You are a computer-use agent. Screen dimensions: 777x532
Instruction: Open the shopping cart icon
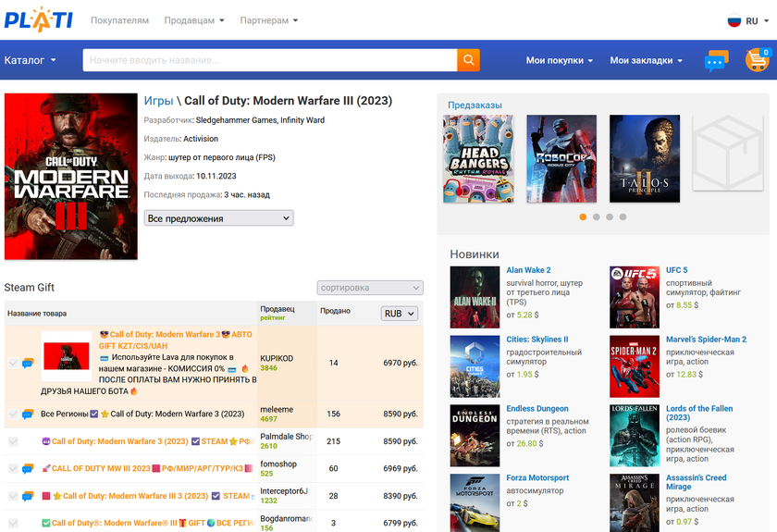(x=758, y=60)
